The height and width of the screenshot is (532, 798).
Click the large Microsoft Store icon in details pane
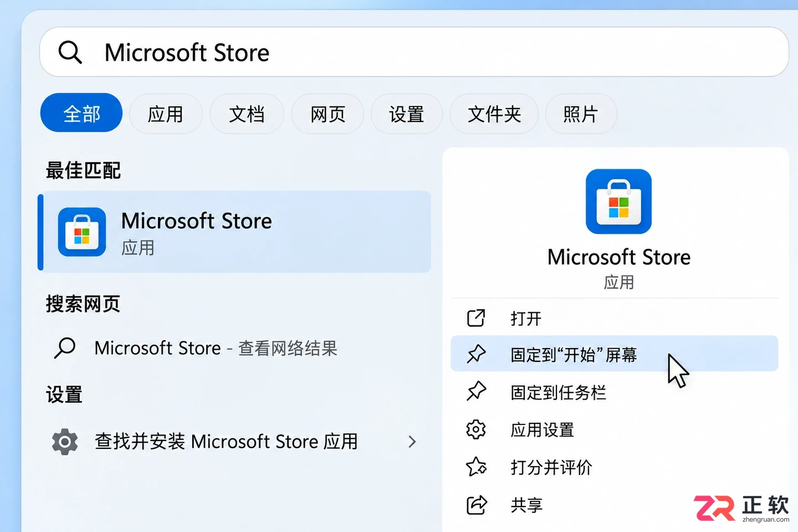(618, 201)
